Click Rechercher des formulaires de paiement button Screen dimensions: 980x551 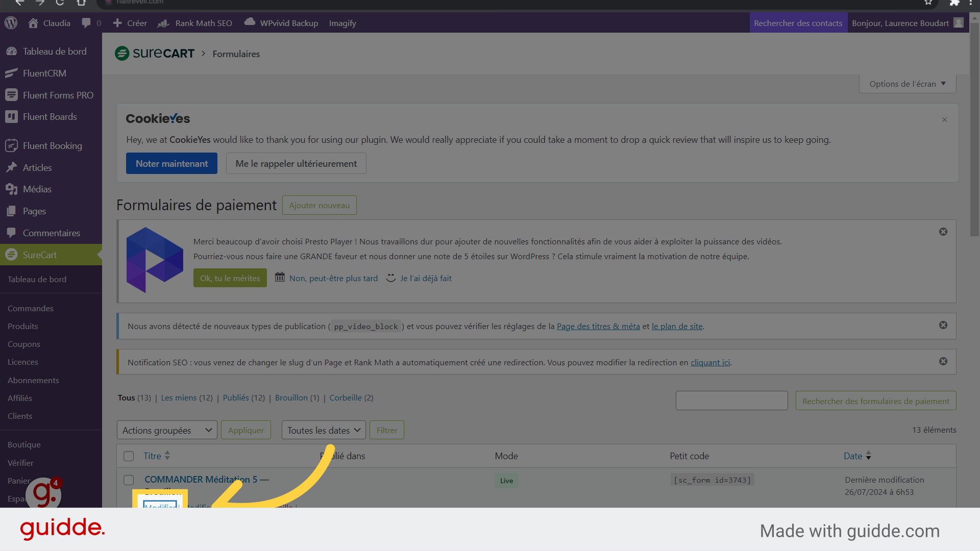[x=876, y=401]
